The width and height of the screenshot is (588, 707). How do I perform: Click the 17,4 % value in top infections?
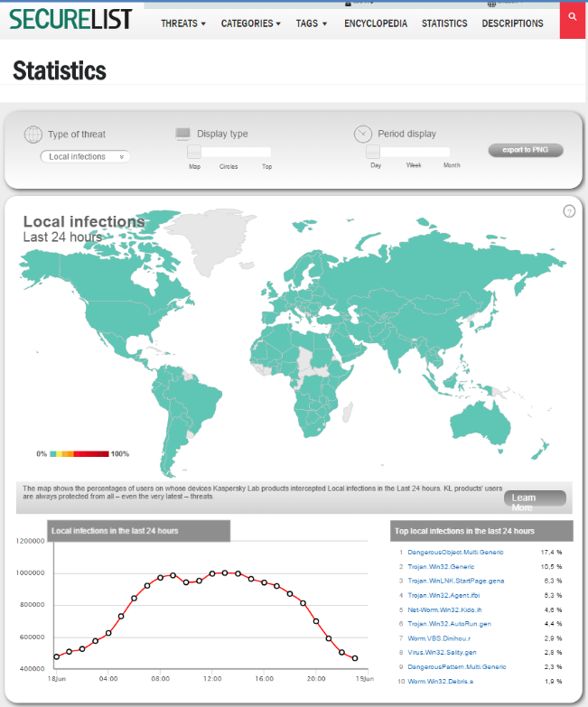[551, 552]
